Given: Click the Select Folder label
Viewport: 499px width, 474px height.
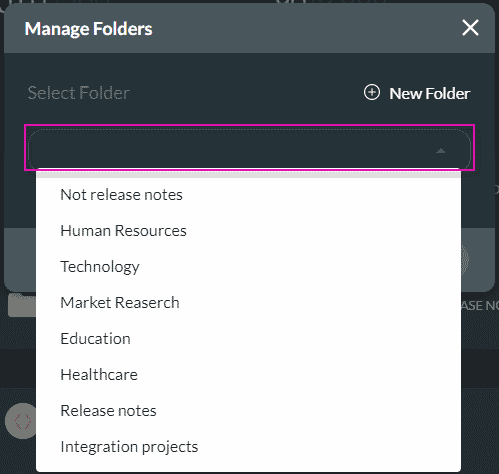Looking at the screenshot, I should pos(79,93).
